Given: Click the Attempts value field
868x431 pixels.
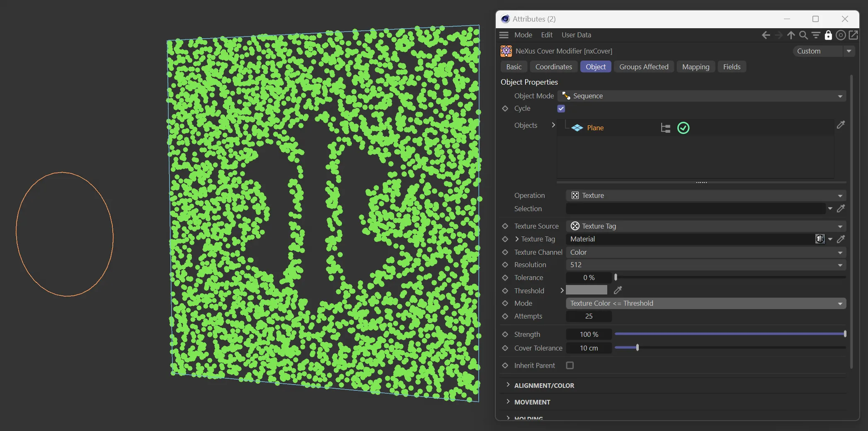Looking at the screenshot, I should pos(589,316).
